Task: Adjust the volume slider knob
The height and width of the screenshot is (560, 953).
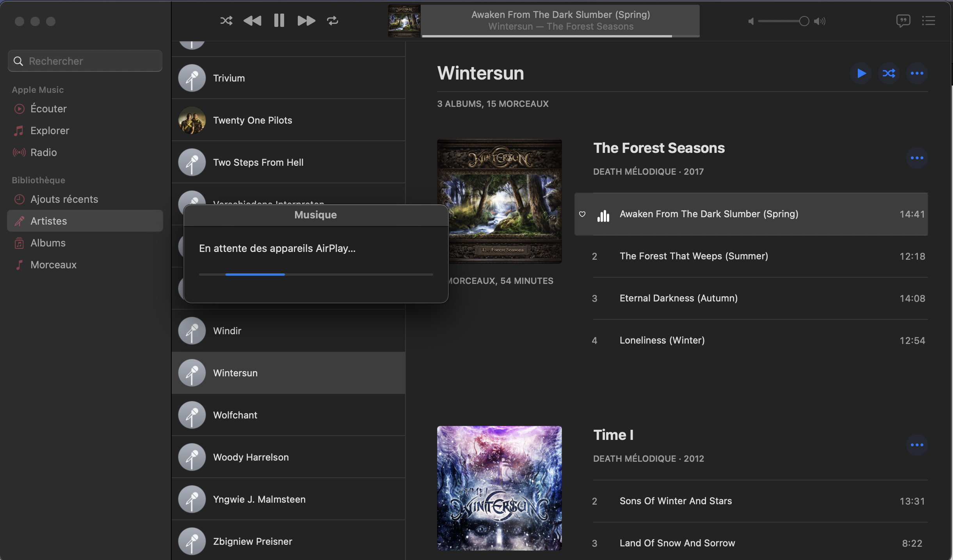Action: [804, 21]
